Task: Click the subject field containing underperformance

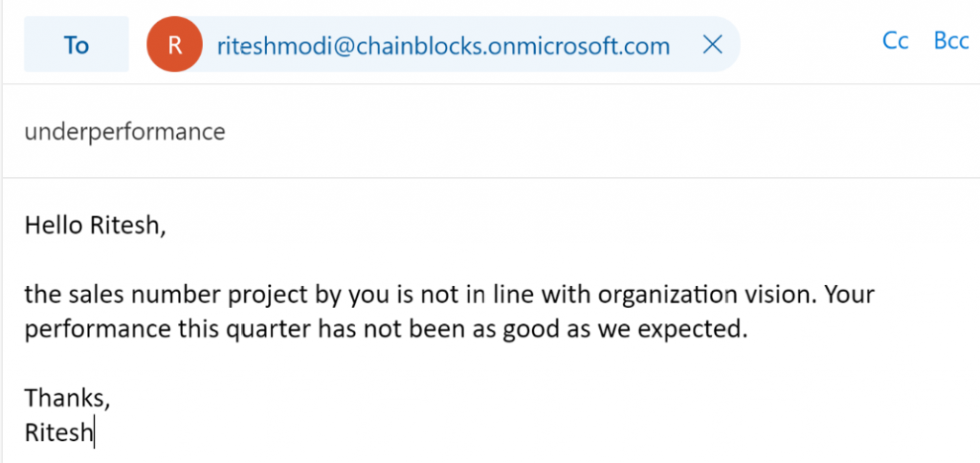Action: pyautogui.click(x=125, y=131)
